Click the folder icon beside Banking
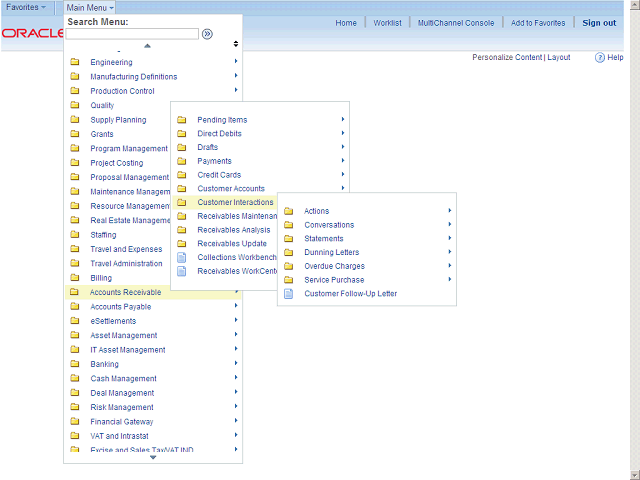640x480 pixels. (75, 365)
